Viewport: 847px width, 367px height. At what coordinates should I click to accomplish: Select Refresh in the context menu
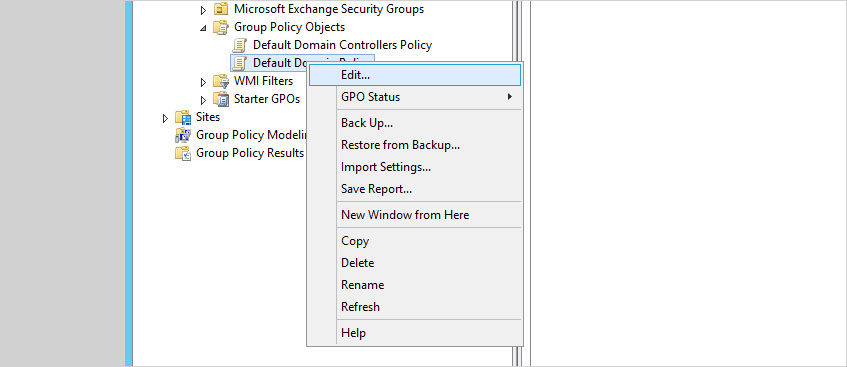click(414, 307)
